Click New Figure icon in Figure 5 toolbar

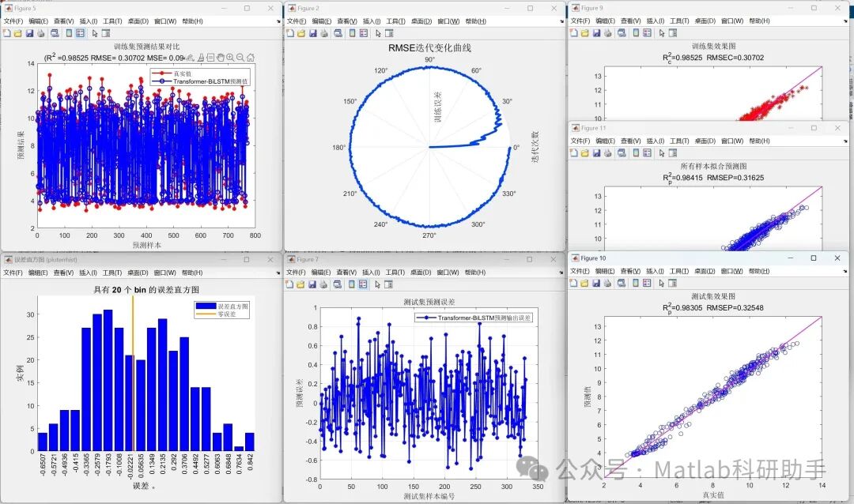7,33
